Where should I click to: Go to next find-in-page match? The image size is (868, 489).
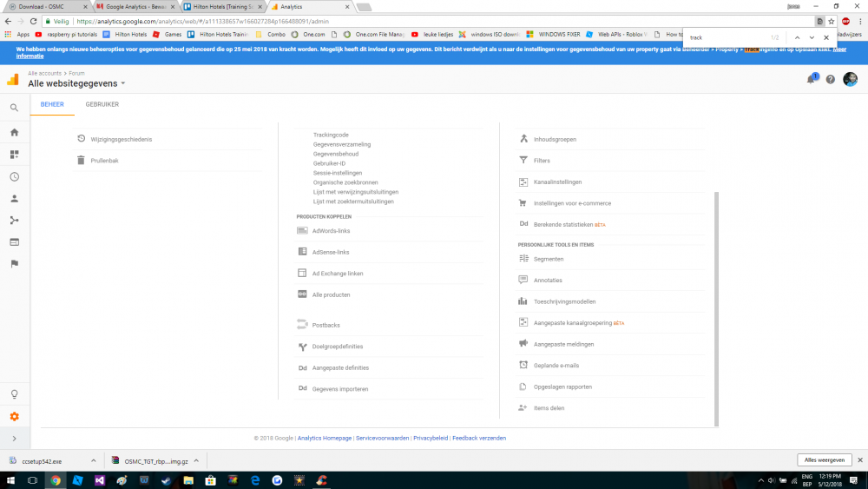[x=812, y=37]
